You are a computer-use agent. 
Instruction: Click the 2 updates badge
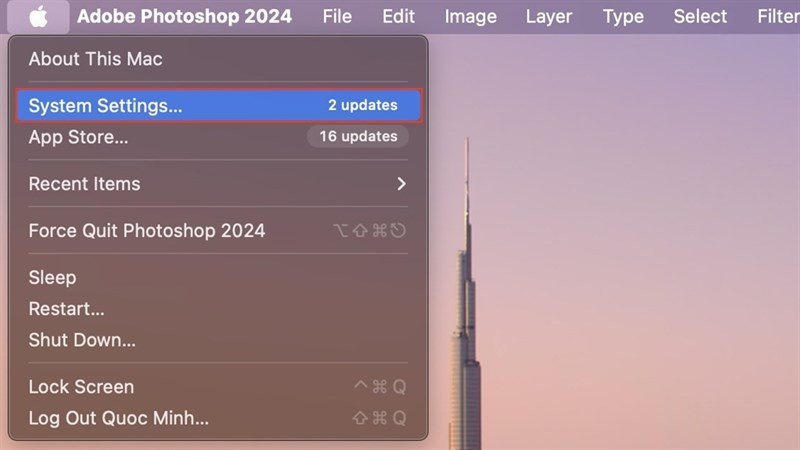pyautogui.click(x=362, y=105)
